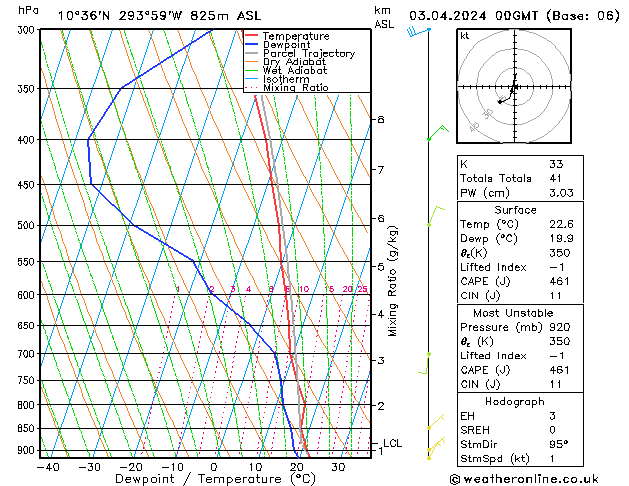Click the 5 km altitude label

pyautogui.click(x=380, y=266)
